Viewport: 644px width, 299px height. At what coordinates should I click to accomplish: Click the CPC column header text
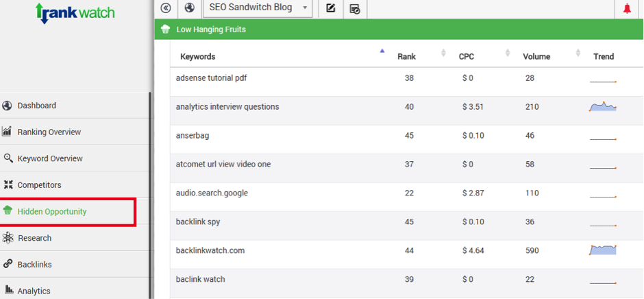pyautogui.click(x=466, y=57)
